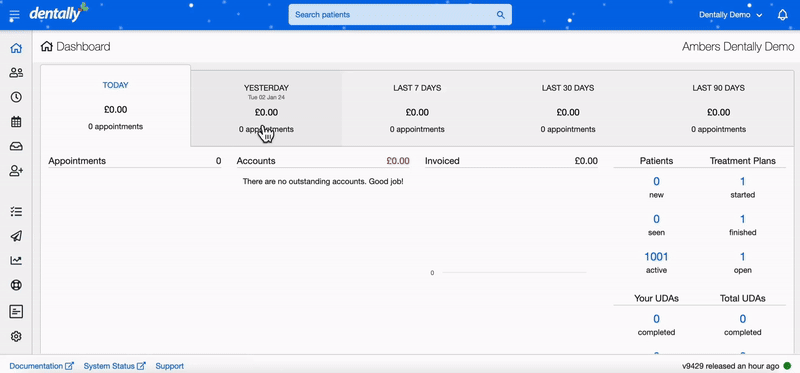Open the Patients sidebar icon

pyautogui.click(x=16, y=73)
